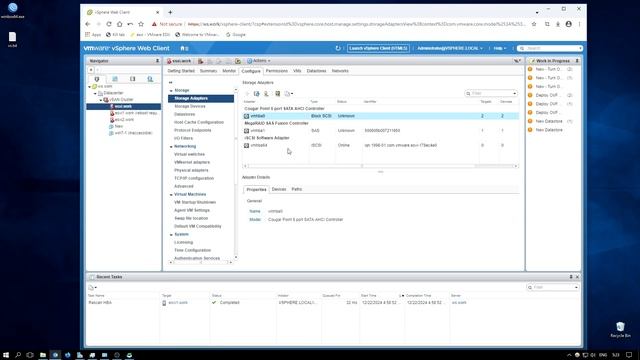
Task: Collapse the vSAN Cluster tree node
Action: tap(101, 100)
